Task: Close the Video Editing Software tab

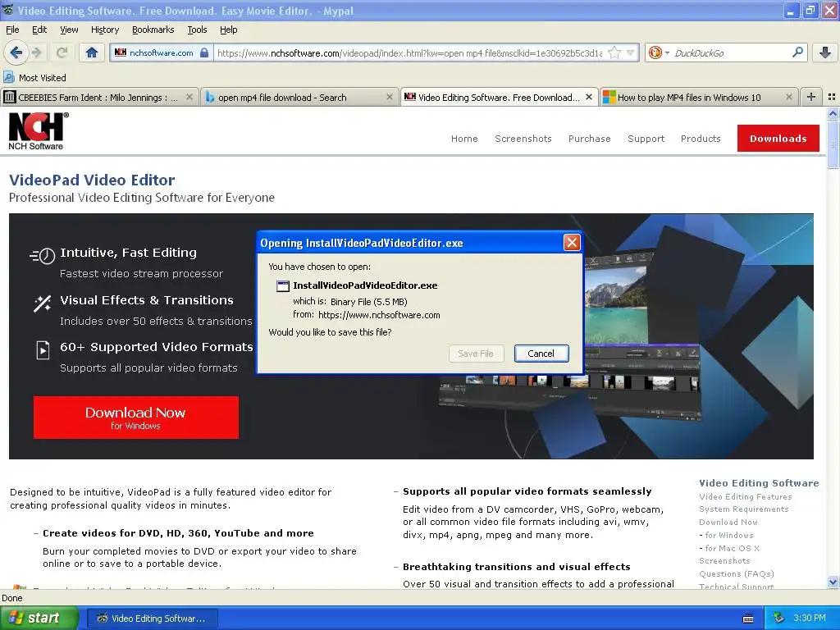Action: tap(589, 97)
